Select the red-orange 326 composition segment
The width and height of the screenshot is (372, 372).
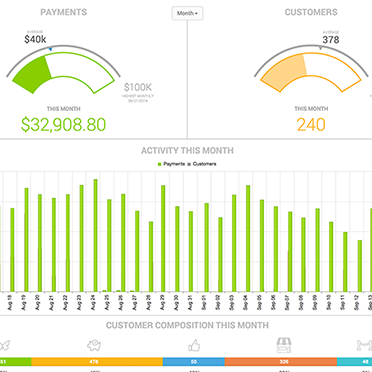tap(281, 362)
